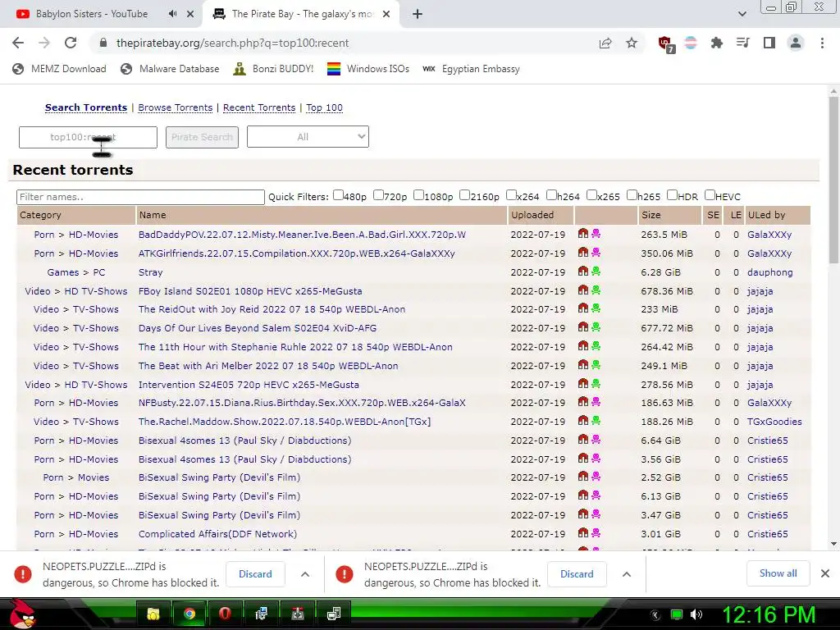Screen dimensions: 840x630
Task: Click the Pirate Search button
Action: click(202, 137)
